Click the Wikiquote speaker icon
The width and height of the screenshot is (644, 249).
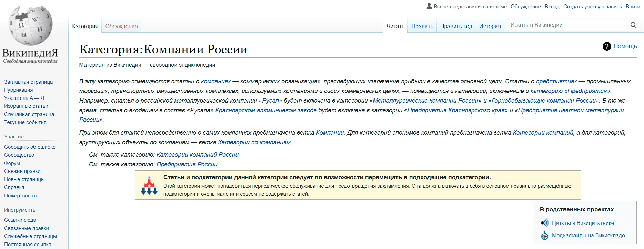click(544, 223)
